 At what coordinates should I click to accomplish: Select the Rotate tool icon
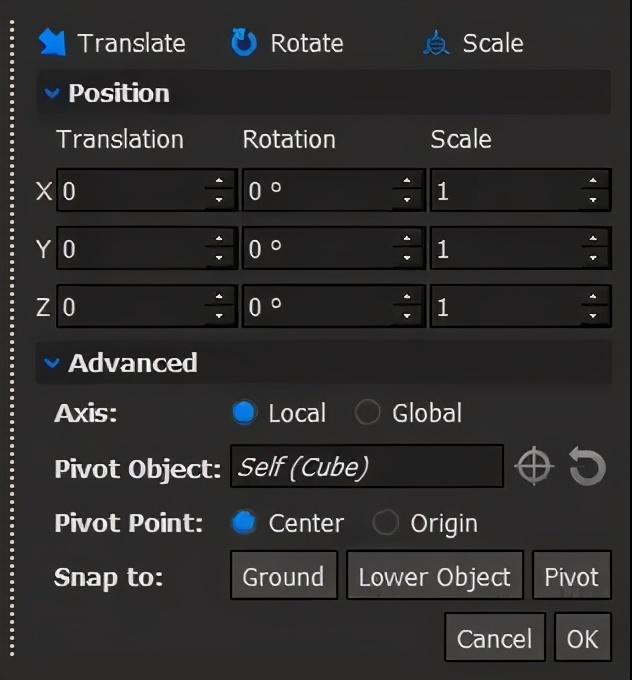pyautogui.click(x=244, y=43)
